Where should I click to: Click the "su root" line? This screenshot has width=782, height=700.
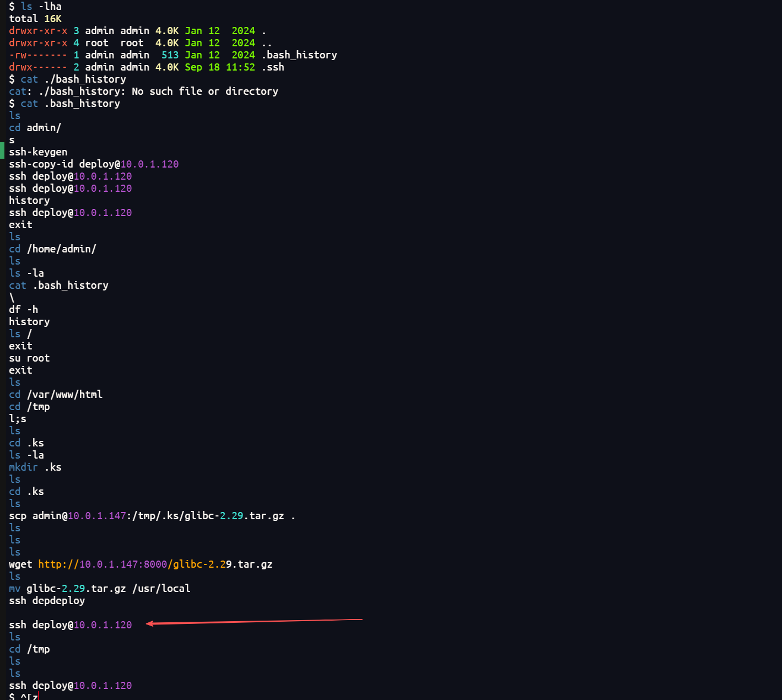coord(29,358)
